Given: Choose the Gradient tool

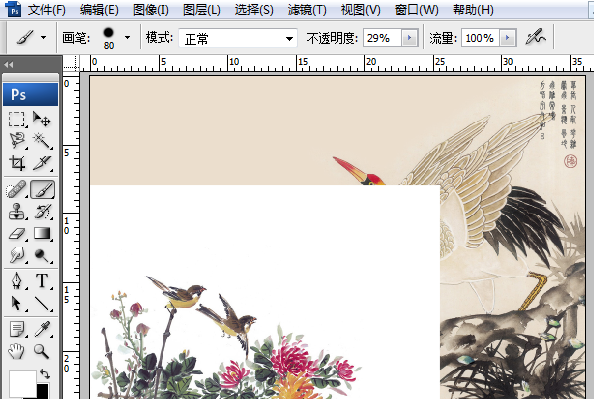Looking at the screenshot, I should 42,233.
